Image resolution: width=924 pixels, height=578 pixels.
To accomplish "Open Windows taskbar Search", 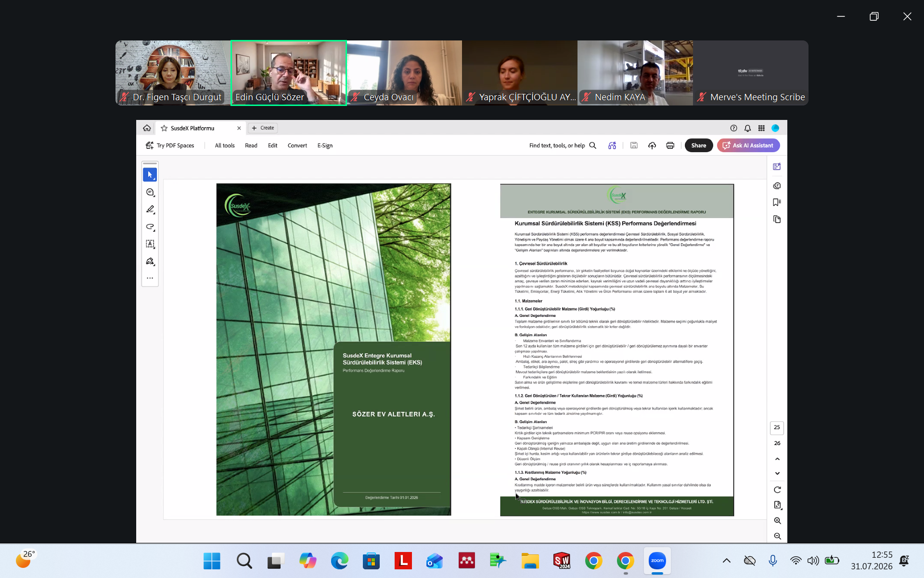I will (244, 561).
